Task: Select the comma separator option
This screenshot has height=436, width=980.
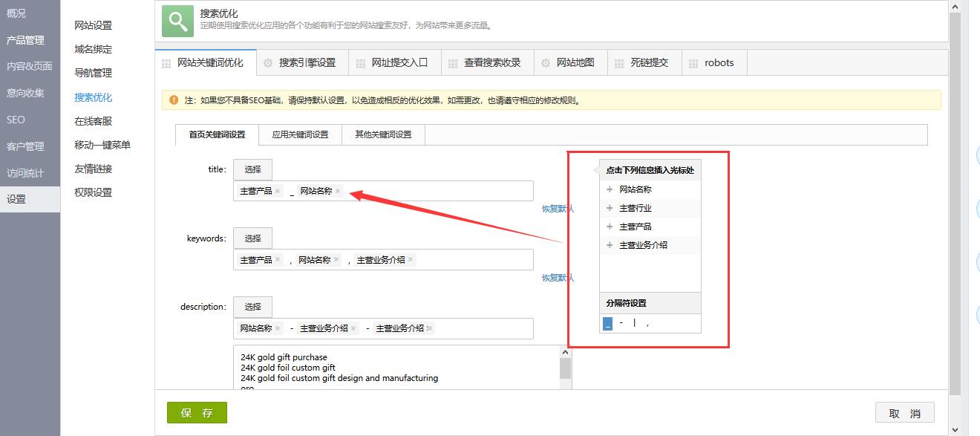Action: (x=647, y=324)
